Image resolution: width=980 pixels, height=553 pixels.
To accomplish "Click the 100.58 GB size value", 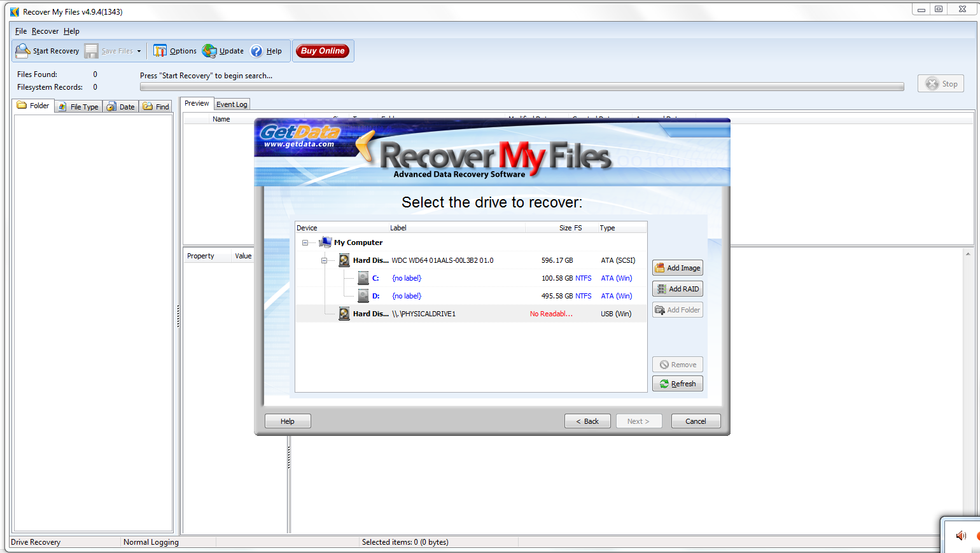I will click(x=557, y=278).
